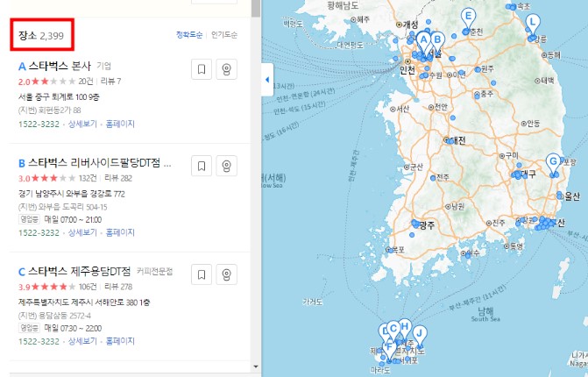
Task: Open 상세보기 for 스타벅스 제주용담DT점
Action: pyautogui.click(x=82, y=341)
